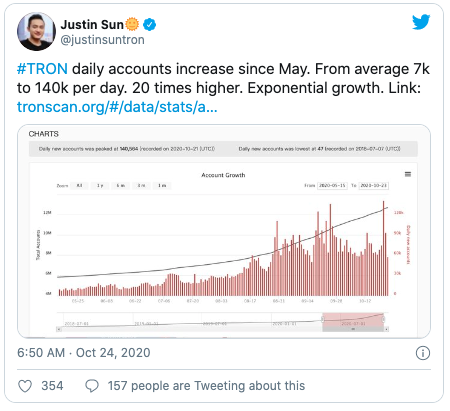The height and width of the screenshot is (411, 450).
Task: Open the tweet info circle icon
Action: pyautogui.click(x=423, y=353)
